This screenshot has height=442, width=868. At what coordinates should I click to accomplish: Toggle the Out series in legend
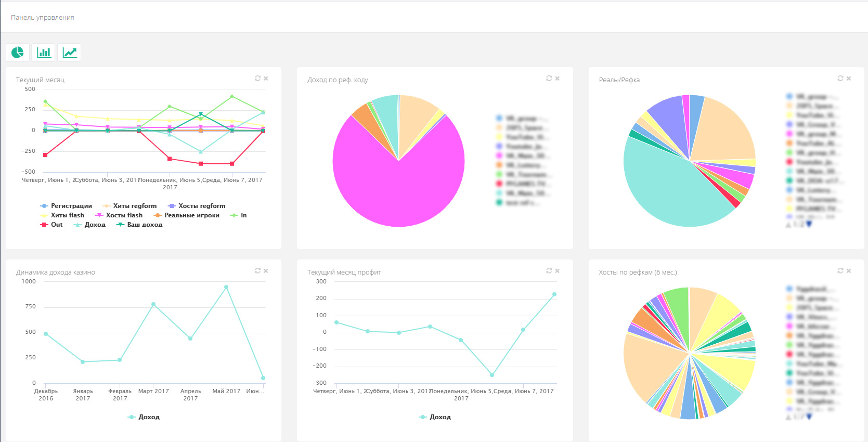pos(51,225)
